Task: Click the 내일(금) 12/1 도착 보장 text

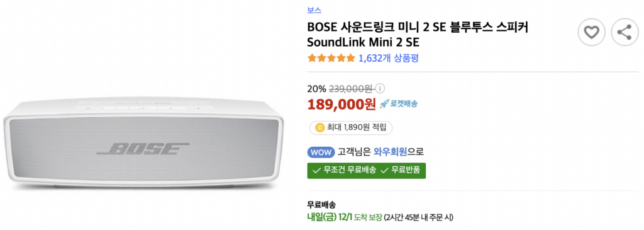Action: tap(345, 217)
